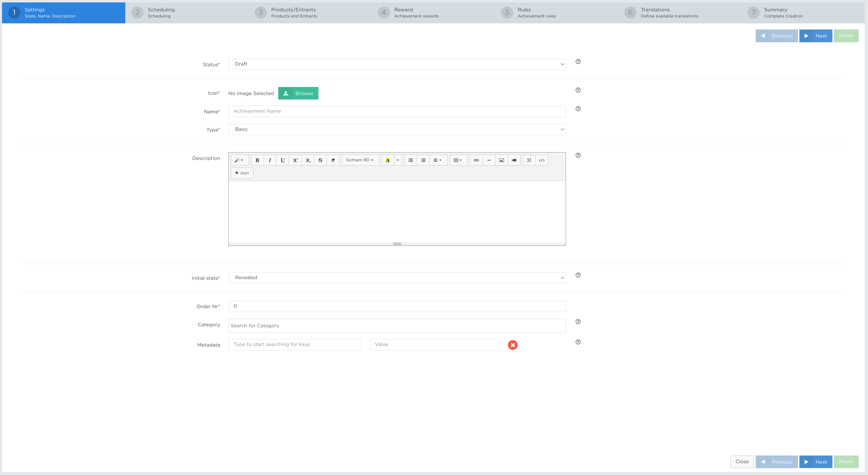Open the magic wand style menu

tap(239, 160)
